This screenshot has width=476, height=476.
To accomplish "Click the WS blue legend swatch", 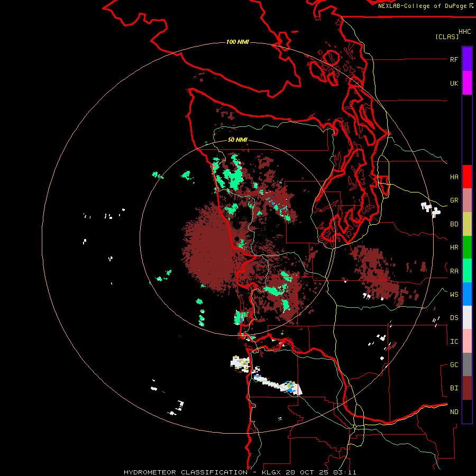I will click(467, 294).
